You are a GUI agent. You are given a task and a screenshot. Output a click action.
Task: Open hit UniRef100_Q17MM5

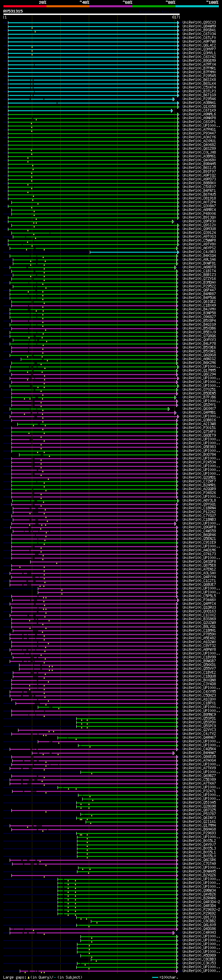[x=199, y=370]
